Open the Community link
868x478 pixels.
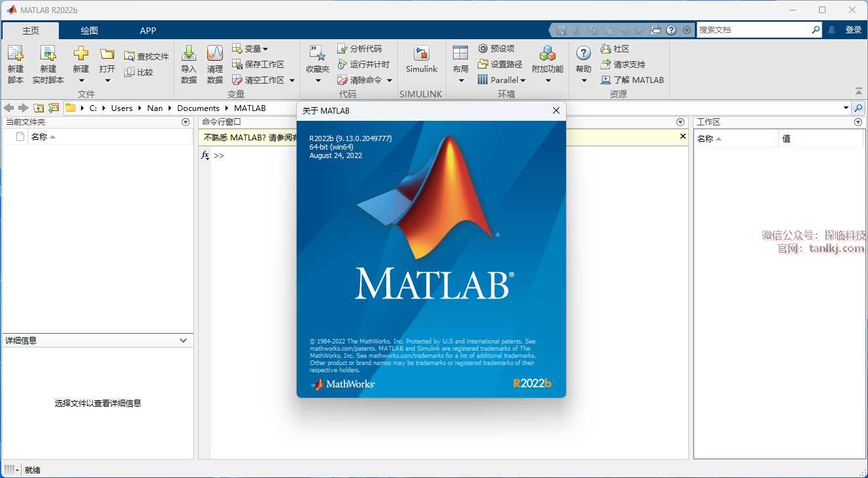615,49
